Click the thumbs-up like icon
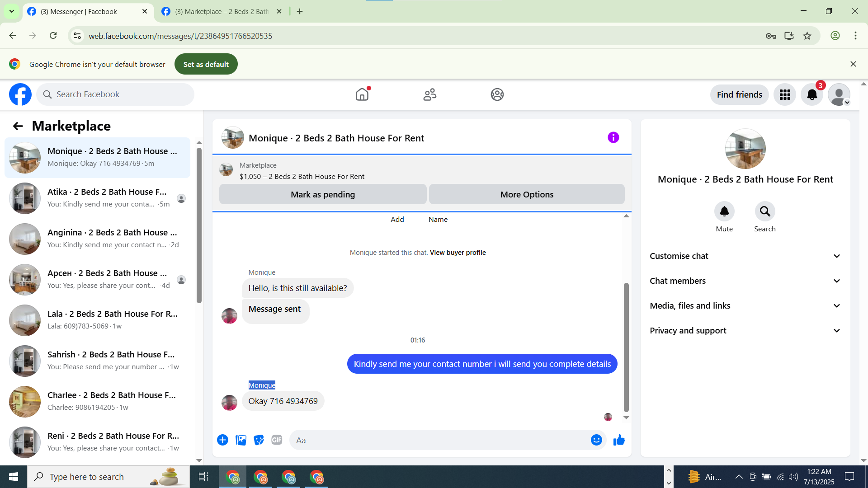The width and height of the screenshot is (868, 488). (x=619, y=440)
